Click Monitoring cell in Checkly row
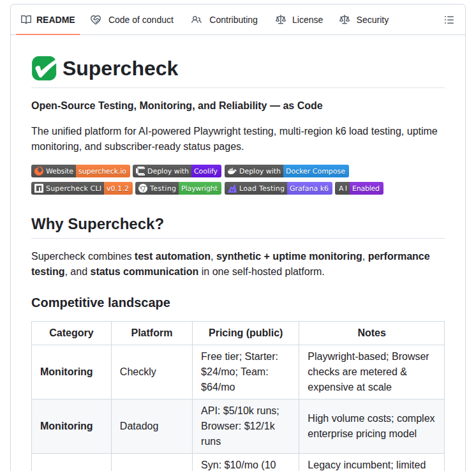This screenshot has height=471, width=476. coord(71,371)
